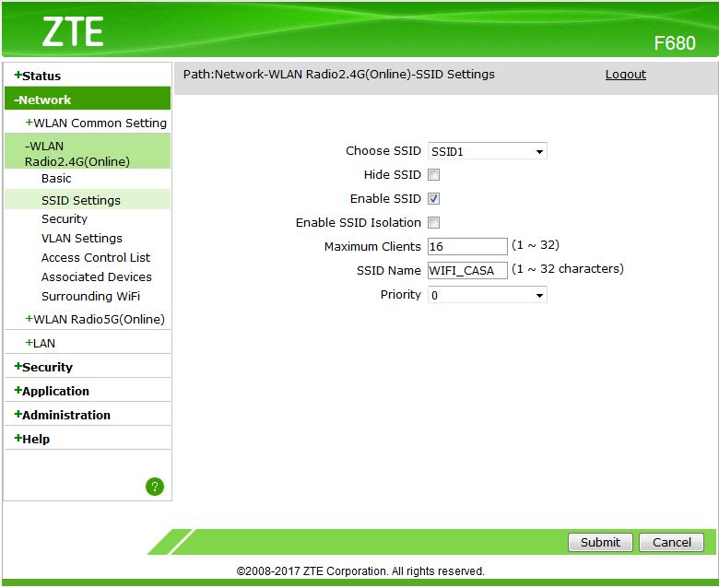
Task: Open the Priority dropdown
Action: tap(487, 295)
